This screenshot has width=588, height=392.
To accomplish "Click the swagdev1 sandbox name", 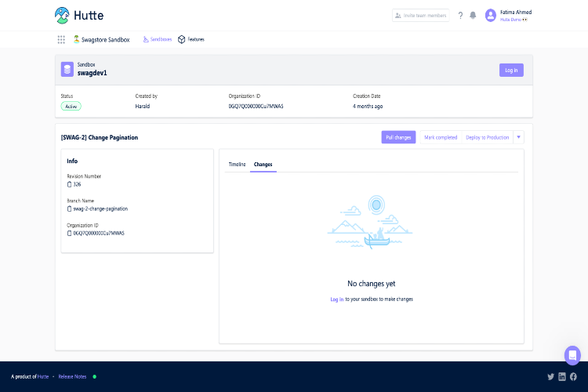I will click(93, 73).
